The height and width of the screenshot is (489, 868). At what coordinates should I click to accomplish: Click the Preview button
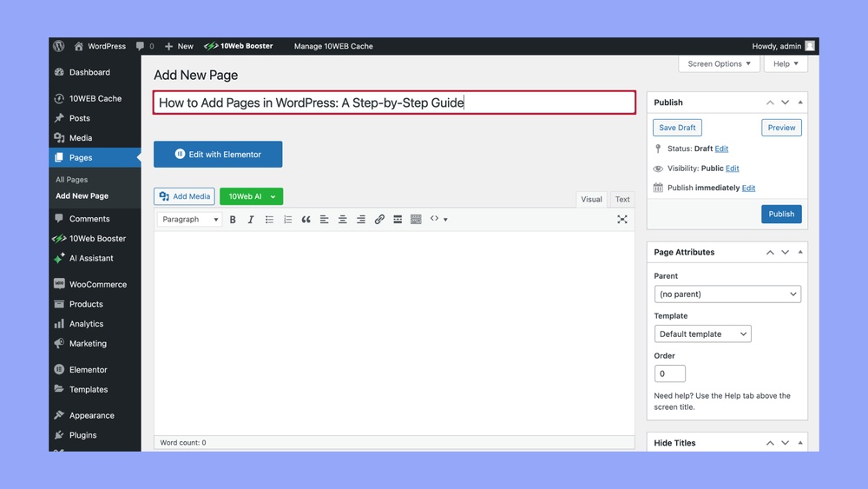(x=781, y=128)
